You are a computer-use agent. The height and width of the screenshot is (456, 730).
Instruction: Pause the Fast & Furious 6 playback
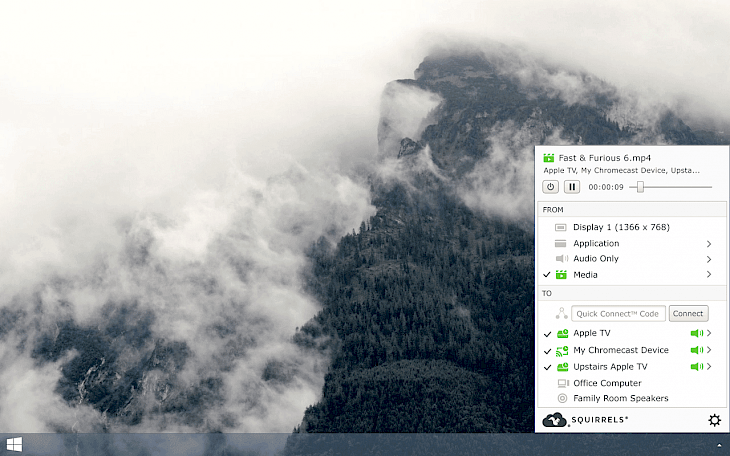pyautogui.click(x=572, y=187)
